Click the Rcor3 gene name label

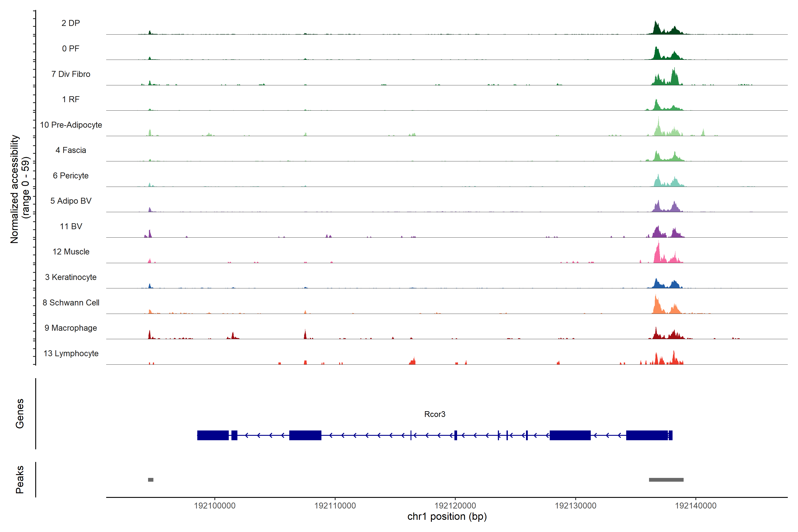tap(435, 414)
